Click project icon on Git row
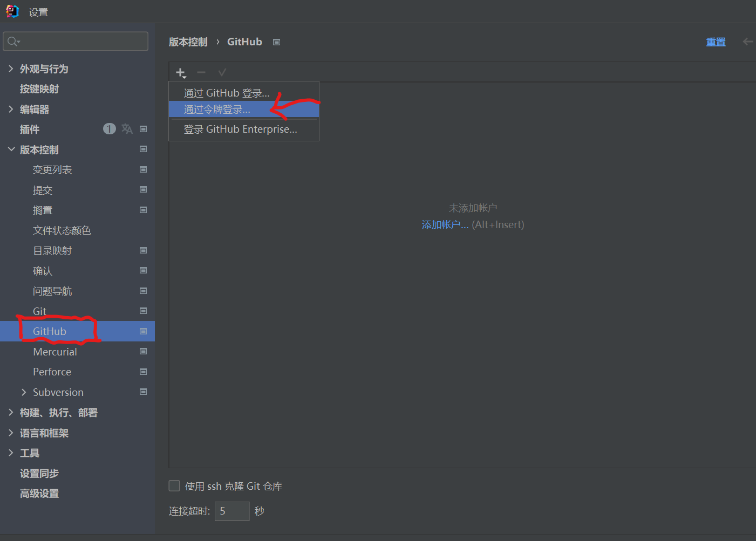Image resolution: width=756 pixels, height=541 pixels. (144, 311)
